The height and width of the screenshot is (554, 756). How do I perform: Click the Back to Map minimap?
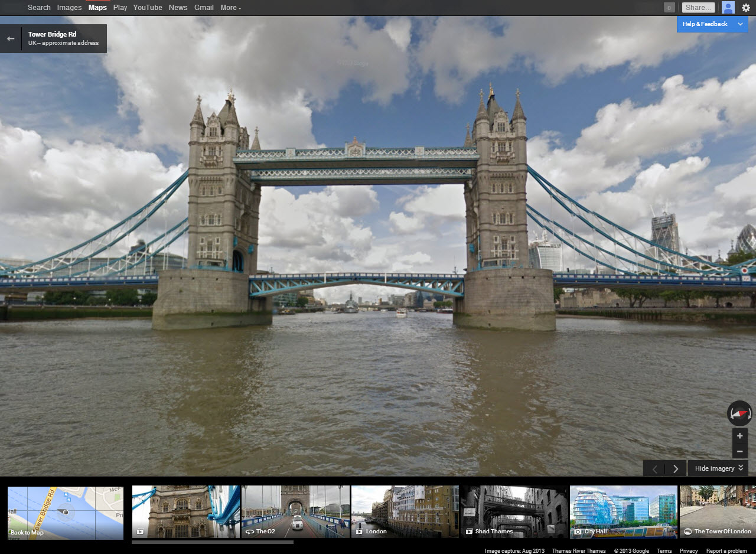66,513
